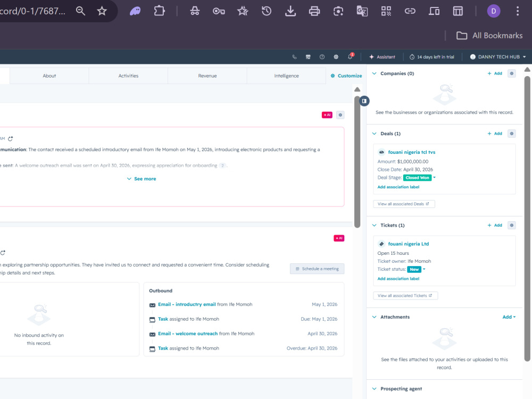
Task: Open the Attachments Add dropdown
Action: coord(509,317)
